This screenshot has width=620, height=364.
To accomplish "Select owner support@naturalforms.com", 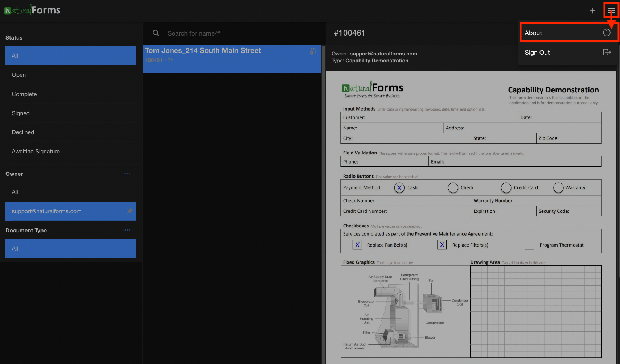I will [x=70, y=211].
